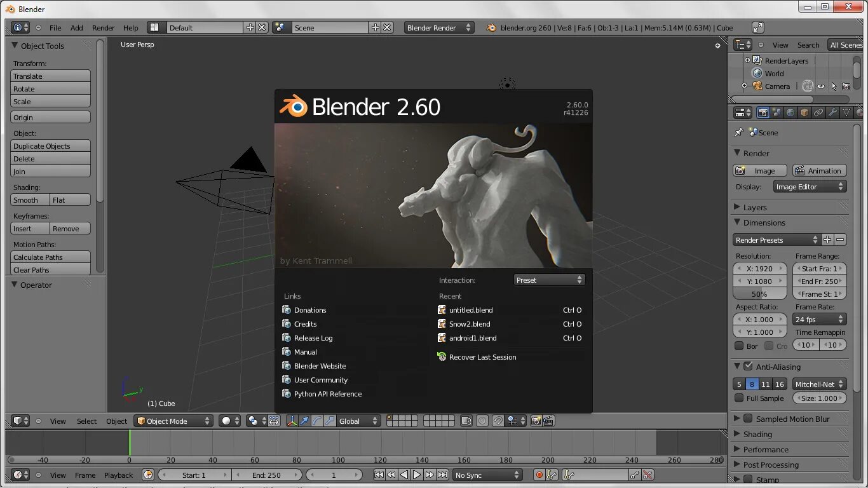Enable the Full Sample checkbox

[x=739, y=398]
